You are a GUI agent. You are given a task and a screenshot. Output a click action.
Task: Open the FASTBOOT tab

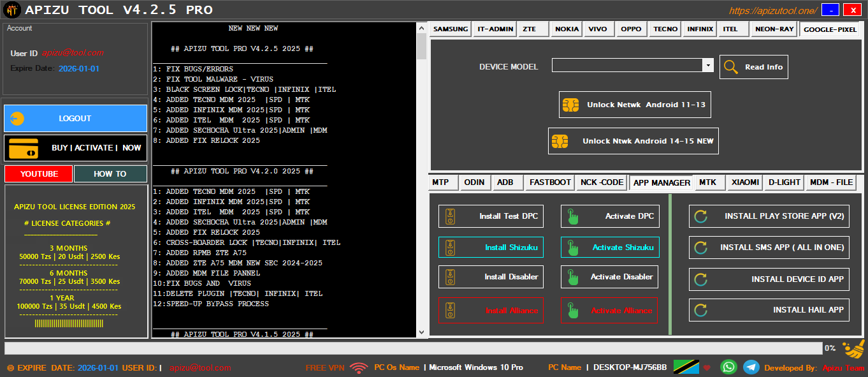coord(550,182)
